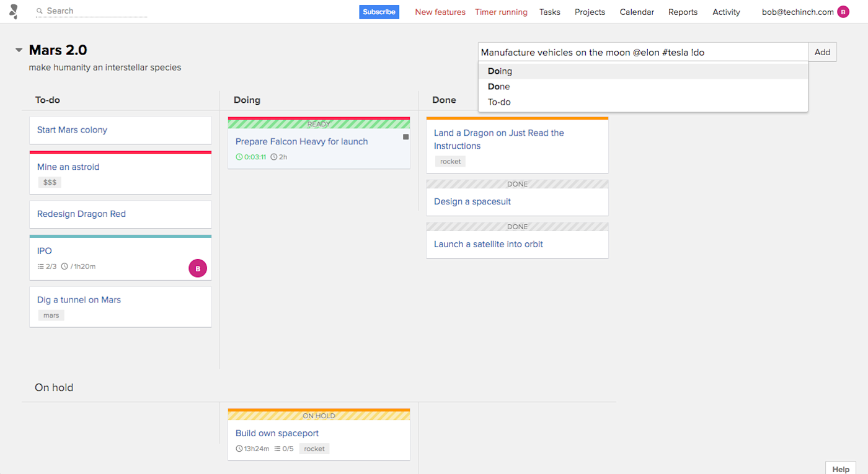
Task: Click the ON HOLD status stripe
Action: 319,416
